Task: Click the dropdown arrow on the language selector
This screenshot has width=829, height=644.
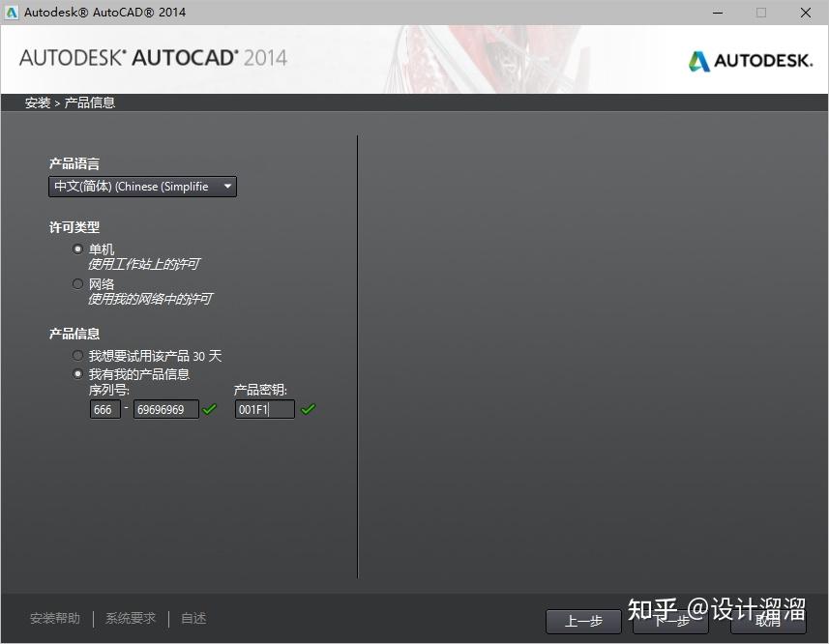Action: coord(226,186)
